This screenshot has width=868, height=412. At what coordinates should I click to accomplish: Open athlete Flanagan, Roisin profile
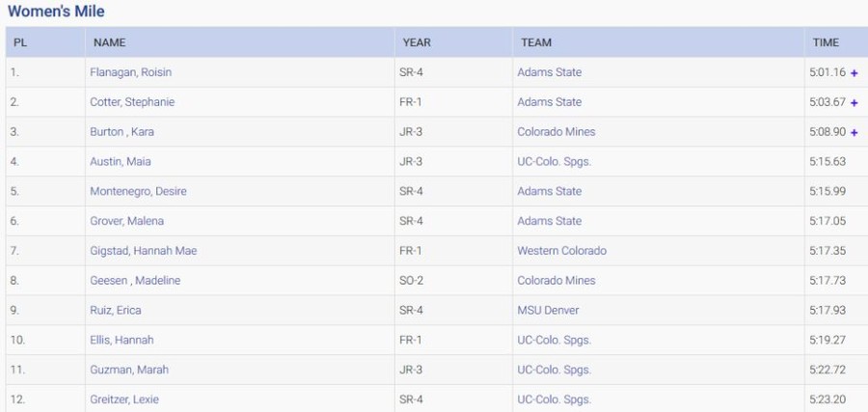click(130, 72)
